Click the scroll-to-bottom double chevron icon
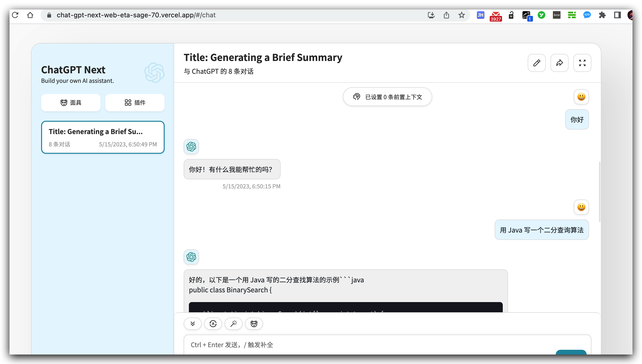This screenshot has width=642, height=364. (192, 324)
